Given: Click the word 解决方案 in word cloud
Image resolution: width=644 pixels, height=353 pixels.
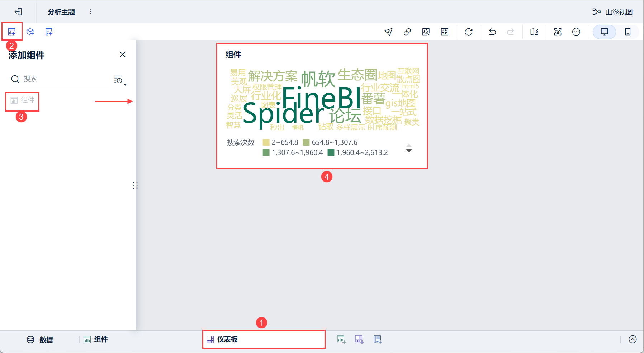Looking at the screenshot, I should [x=273, y=76].
